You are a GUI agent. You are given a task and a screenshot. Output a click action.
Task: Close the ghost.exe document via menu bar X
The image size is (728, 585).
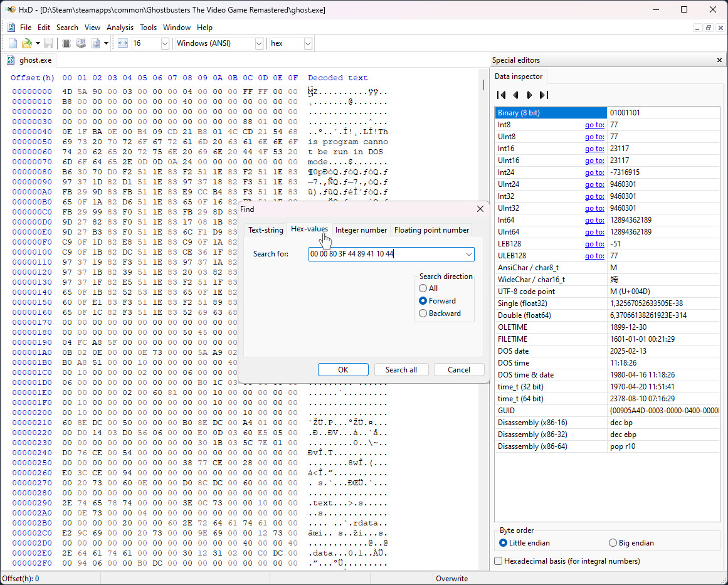coord(720,28)
